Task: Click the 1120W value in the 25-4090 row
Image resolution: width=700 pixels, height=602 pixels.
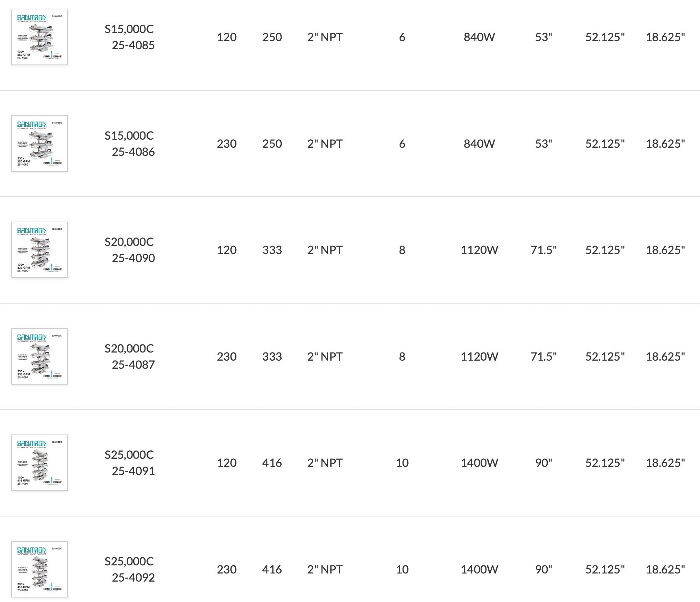Action: click(x=479, y=250)
